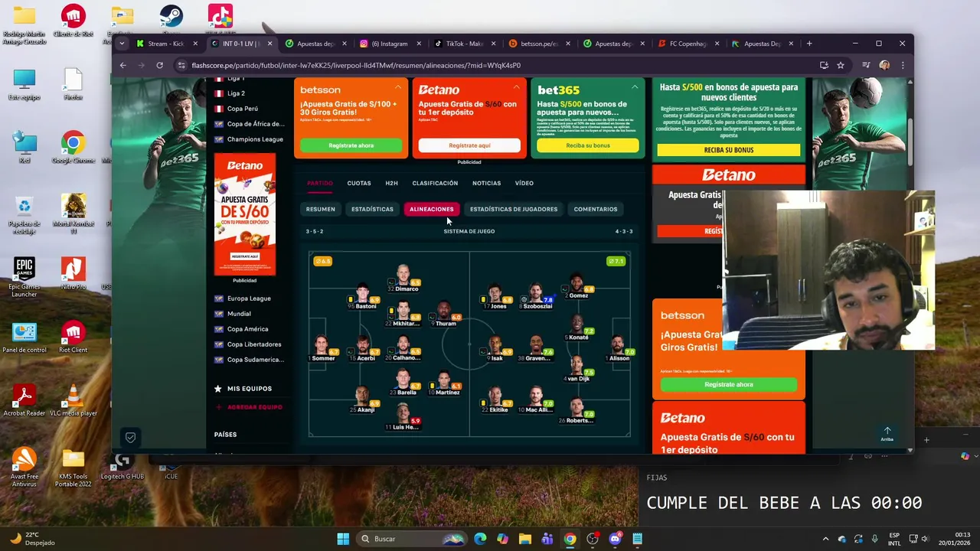Viewport: 980px width, 551px height.
Task: Open File Explorer from the taskbar
Action: click(524, 539)
